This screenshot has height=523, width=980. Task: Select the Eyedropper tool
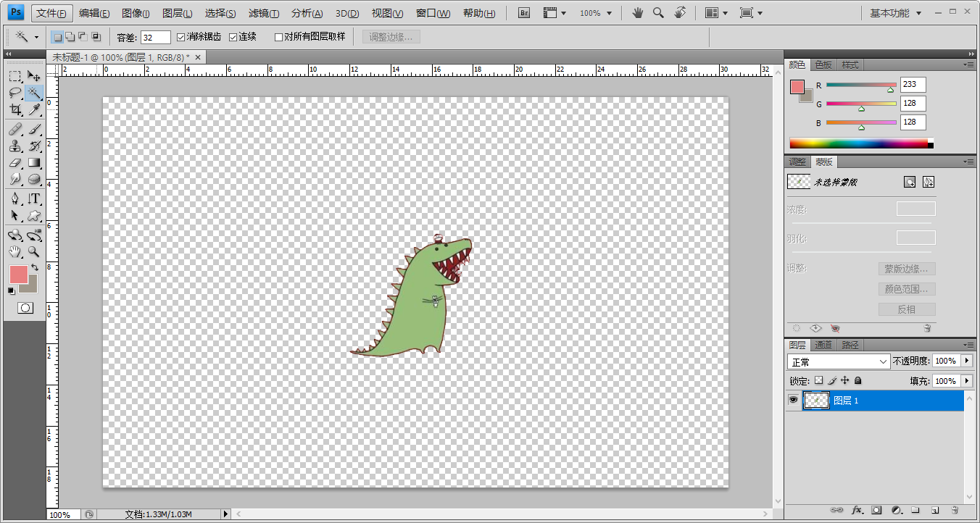pyautogui.click(x=34, y=110)
